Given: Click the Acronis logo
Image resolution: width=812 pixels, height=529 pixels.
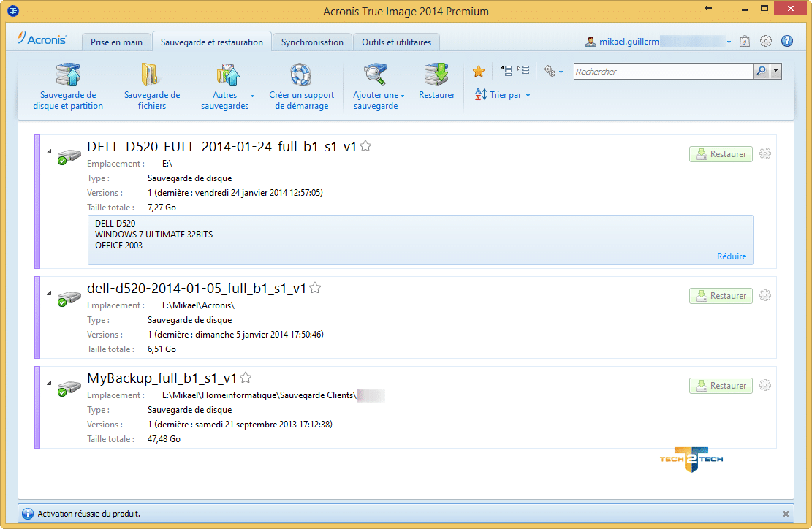Looking at the screenshot, I should 42,39.
